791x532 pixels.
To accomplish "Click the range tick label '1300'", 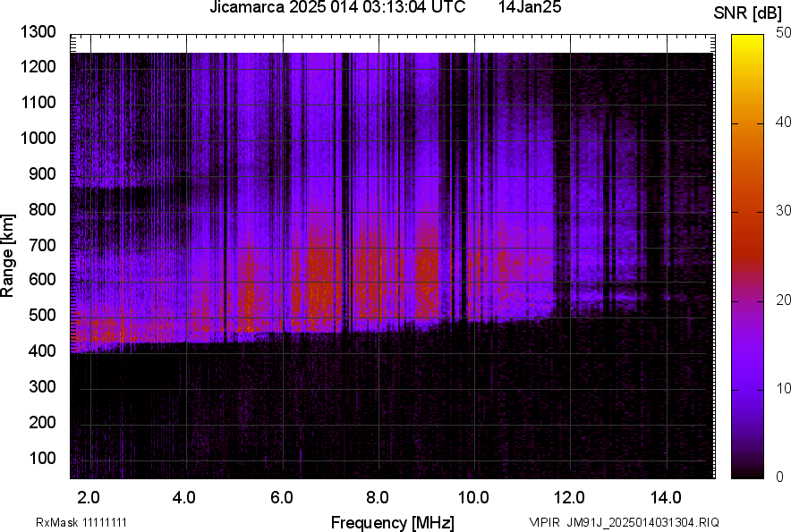I will [x=38, y=32].
